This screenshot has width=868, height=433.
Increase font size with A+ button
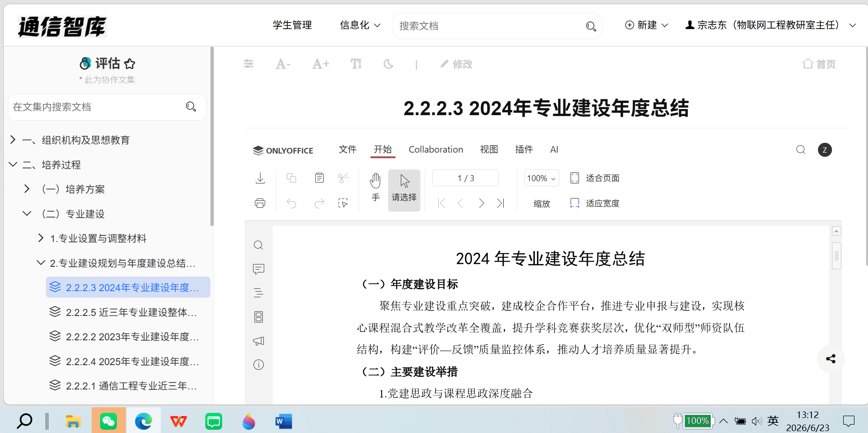(x=321, y=64)
